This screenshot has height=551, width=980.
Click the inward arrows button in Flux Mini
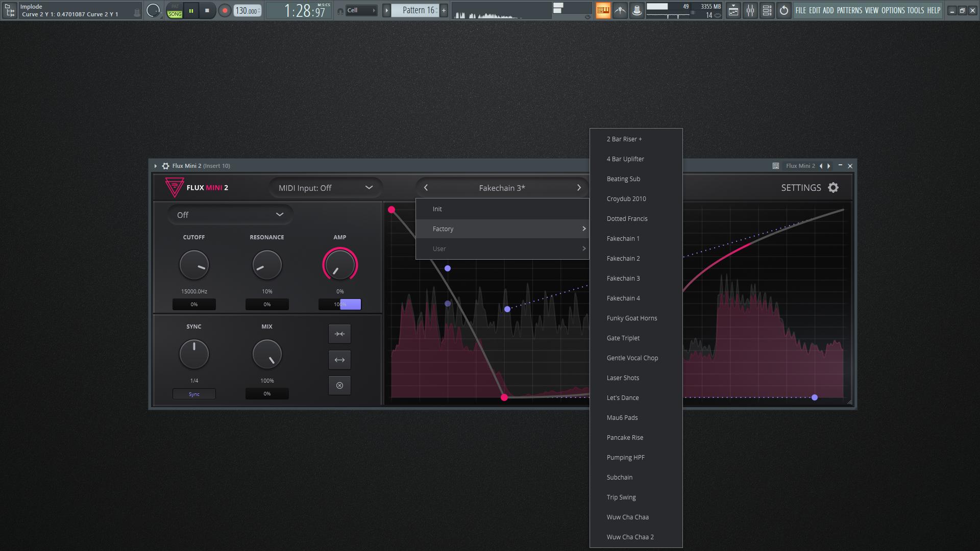click(339, 334)
